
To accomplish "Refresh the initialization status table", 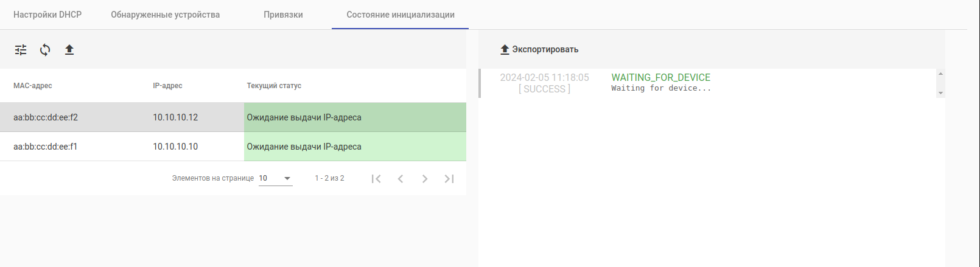I will click(x=45, y=50).
